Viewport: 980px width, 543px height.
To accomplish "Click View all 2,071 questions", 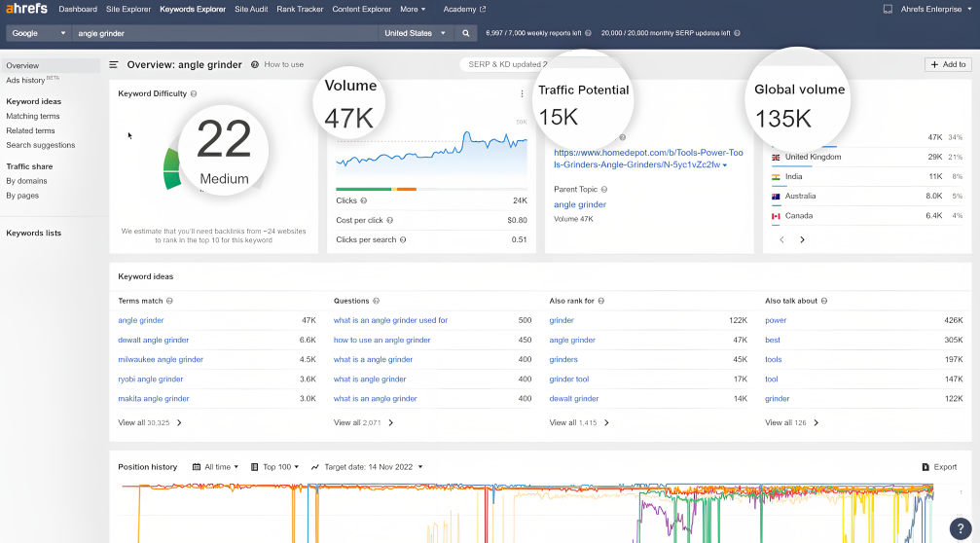I will (364, 423).
